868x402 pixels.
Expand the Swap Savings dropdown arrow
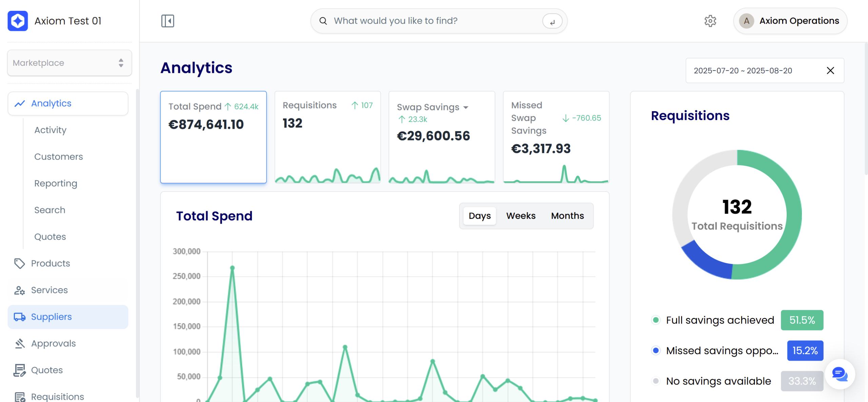tap(466, 107)
